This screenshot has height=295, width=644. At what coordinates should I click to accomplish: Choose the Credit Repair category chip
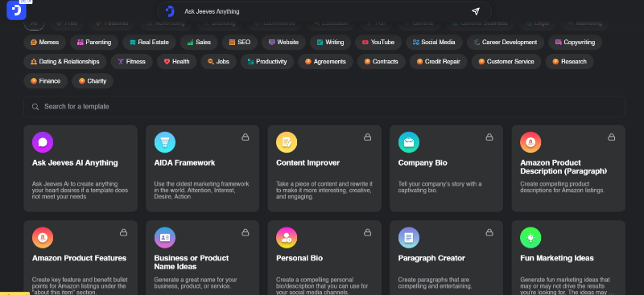pos(439,62)
